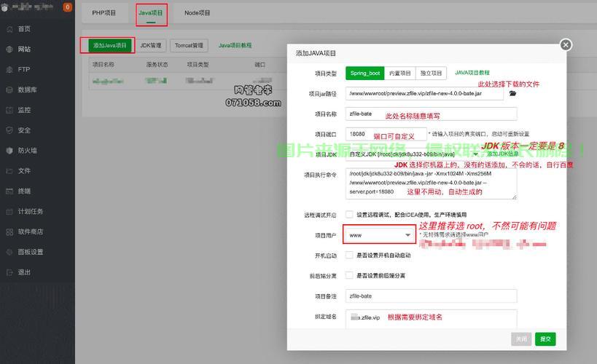Image resolution: width=597 pixels, height=364 pixels.
Task: Open the 网站 website sidebar icon
Action: (x=9, y=50)
